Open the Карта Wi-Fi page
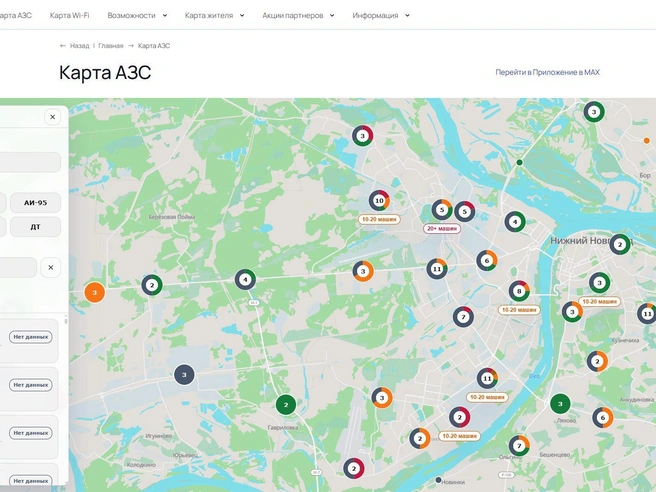 (x=69, y=15)
